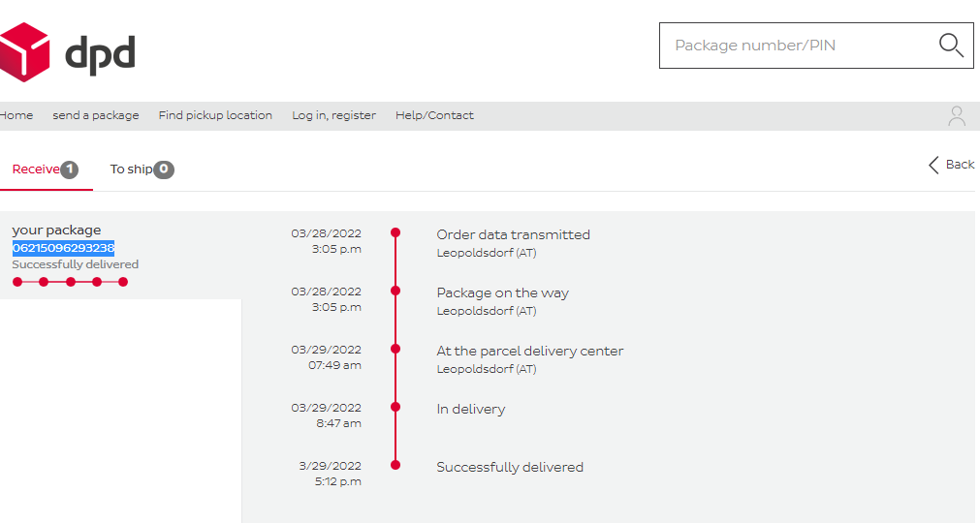
Task: Open Log in, register page
Action: pos(333,115)
